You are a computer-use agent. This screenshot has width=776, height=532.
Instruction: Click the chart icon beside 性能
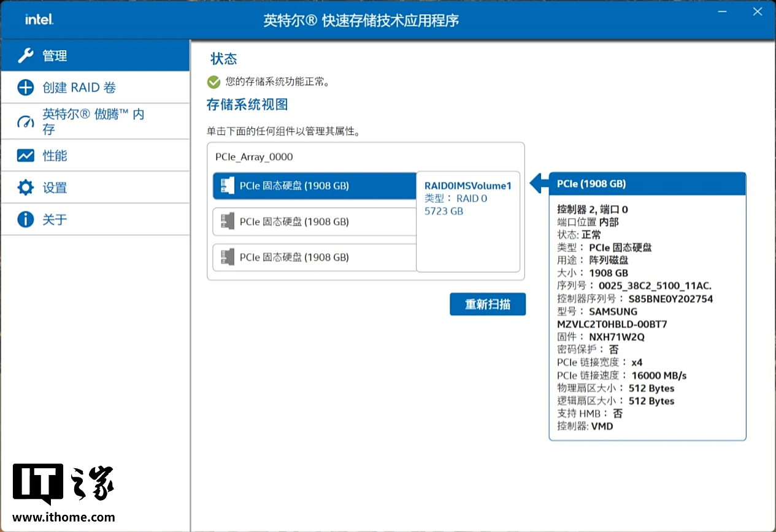click(x=26, y=156)
